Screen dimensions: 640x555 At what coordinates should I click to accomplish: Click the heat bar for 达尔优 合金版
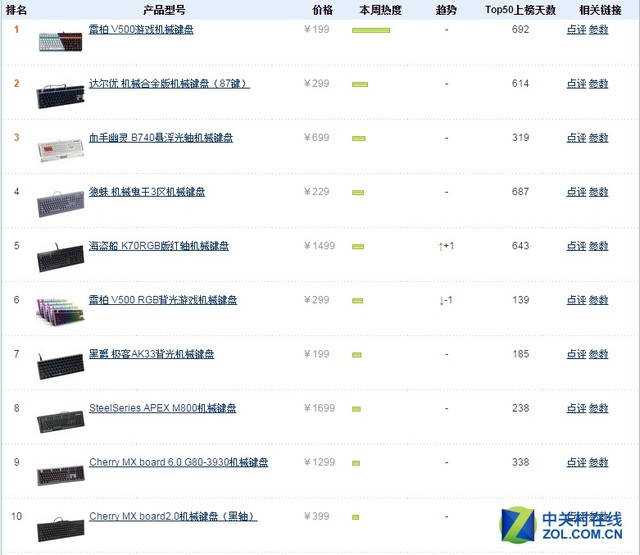pos(360,84)
